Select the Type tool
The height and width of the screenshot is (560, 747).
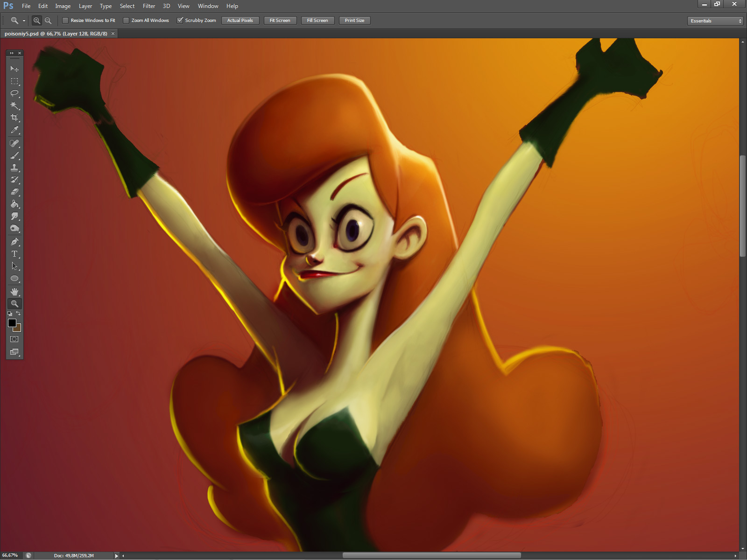tap(14, 253)
